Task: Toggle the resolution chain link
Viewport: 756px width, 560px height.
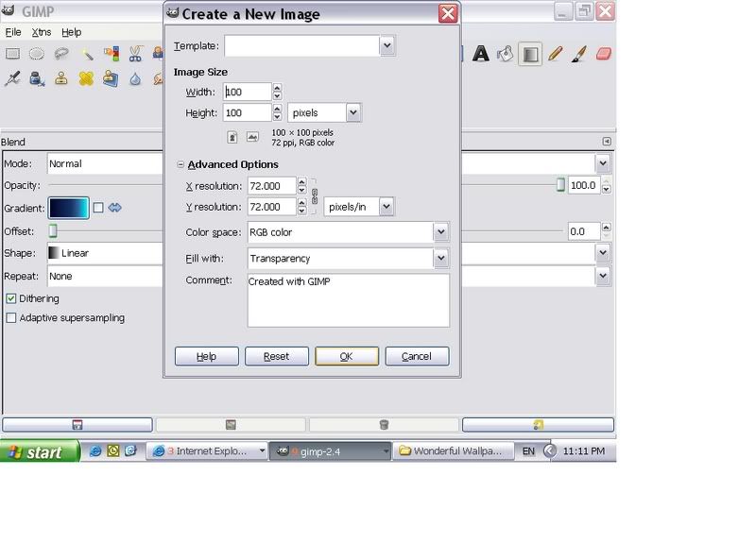Action: click(x=315, y=196)
